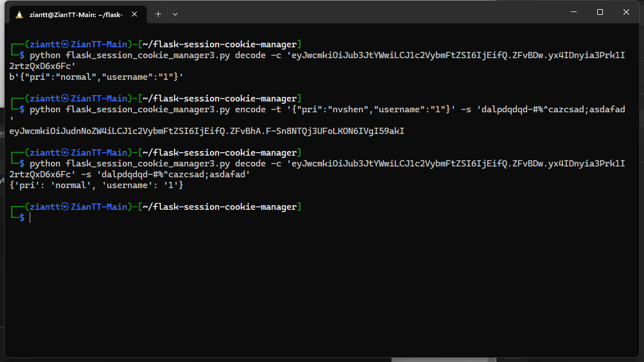Click the blank terminal area below the prompt
644x362 pixels.
tap(319, 285)
